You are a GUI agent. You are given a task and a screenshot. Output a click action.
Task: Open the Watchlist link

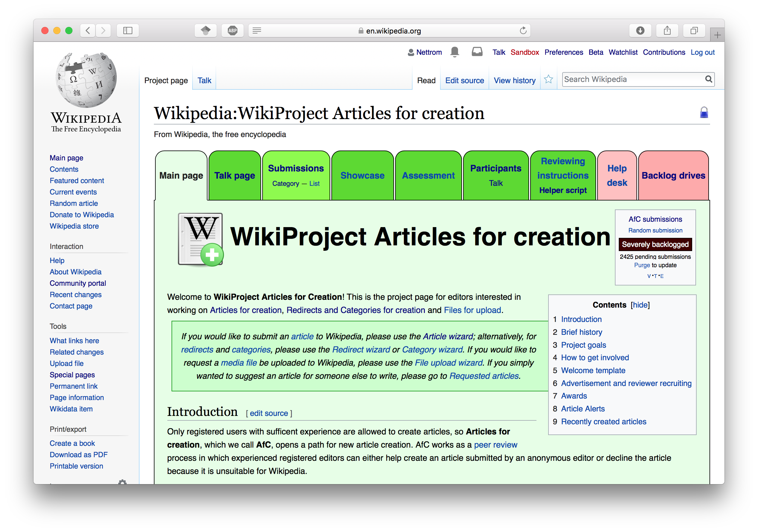point(623,52)
